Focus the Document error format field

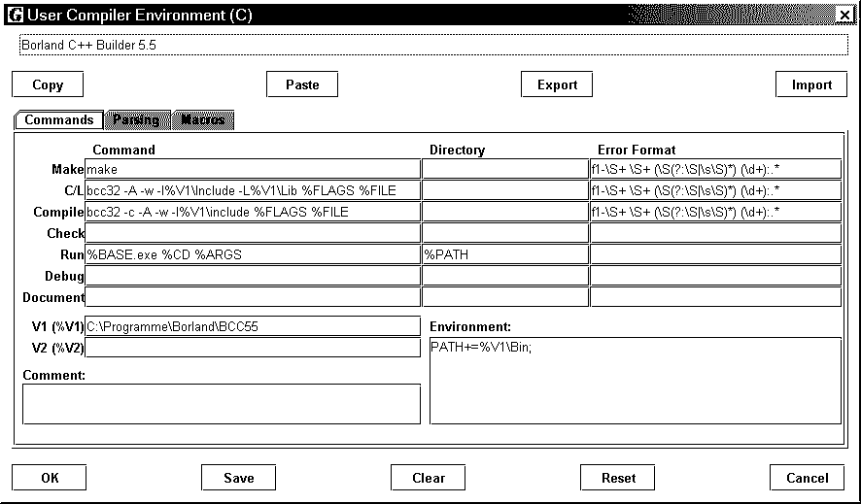click(716, 297)
